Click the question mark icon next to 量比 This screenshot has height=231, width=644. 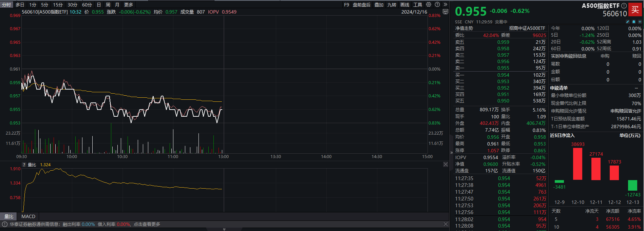point(24,165)
